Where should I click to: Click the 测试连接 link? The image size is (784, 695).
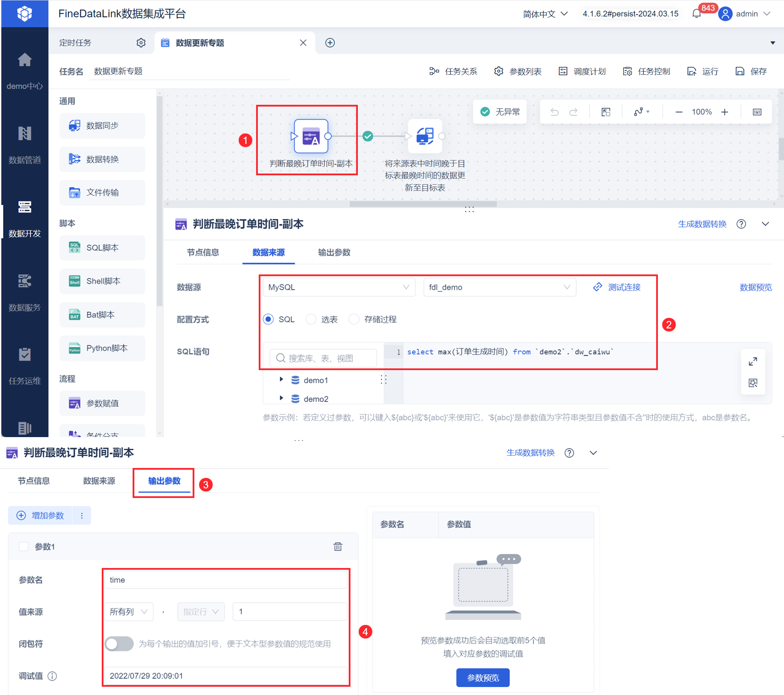tap(617, 287)
